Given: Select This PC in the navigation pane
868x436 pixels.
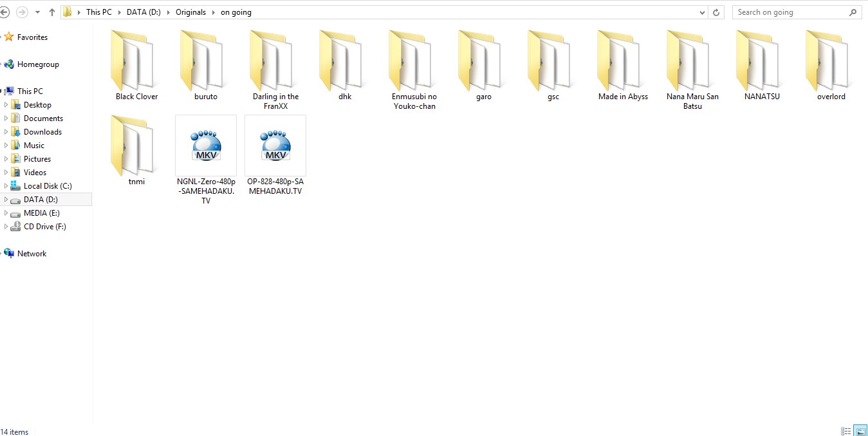Looking at the screenshot, I should (30, 91).
